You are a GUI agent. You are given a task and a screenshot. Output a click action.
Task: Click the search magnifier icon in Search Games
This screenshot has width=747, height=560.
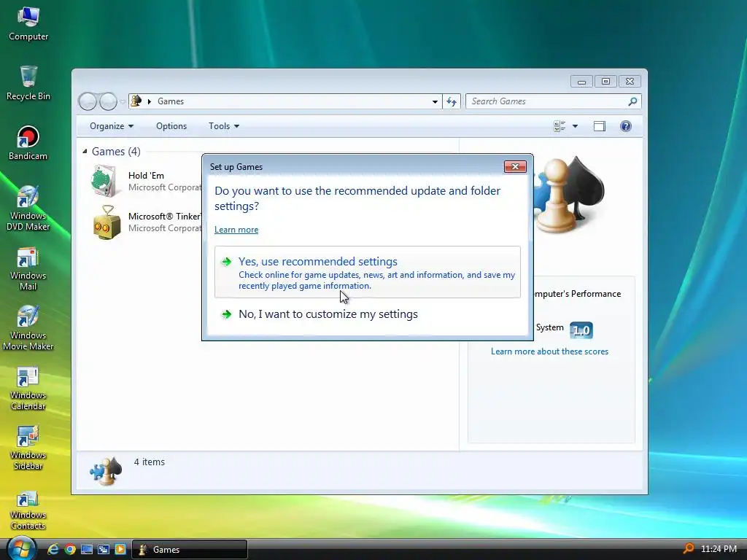632,101
